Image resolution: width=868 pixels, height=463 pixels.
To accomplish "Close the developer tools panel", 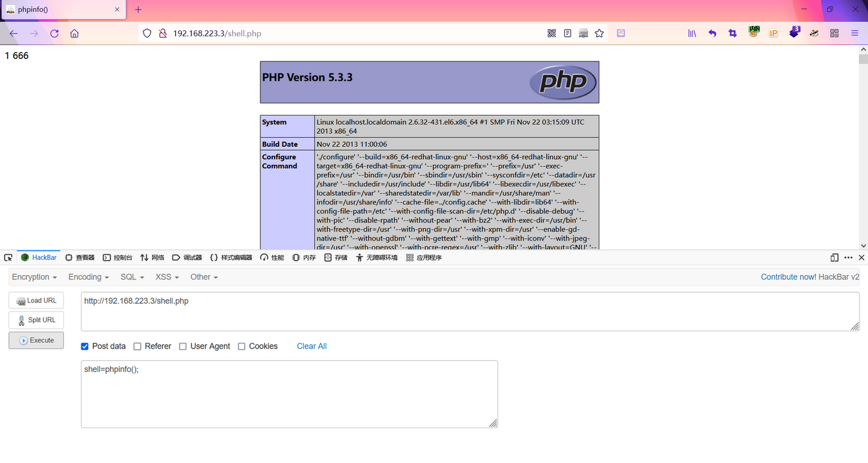I will coord(862,257).
